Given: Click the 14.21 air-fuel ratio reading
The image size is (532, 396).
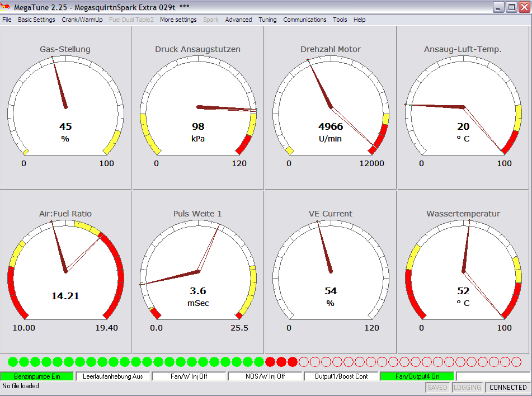Looking at the screenshot, I should (65, 296).
